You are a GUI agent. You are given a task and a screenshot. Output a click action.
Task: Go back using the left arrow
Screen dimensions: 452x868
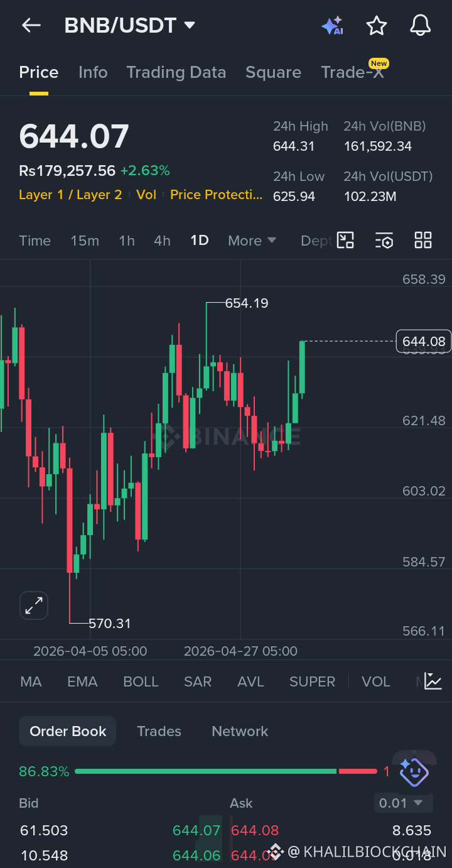(x=31, y=25)
